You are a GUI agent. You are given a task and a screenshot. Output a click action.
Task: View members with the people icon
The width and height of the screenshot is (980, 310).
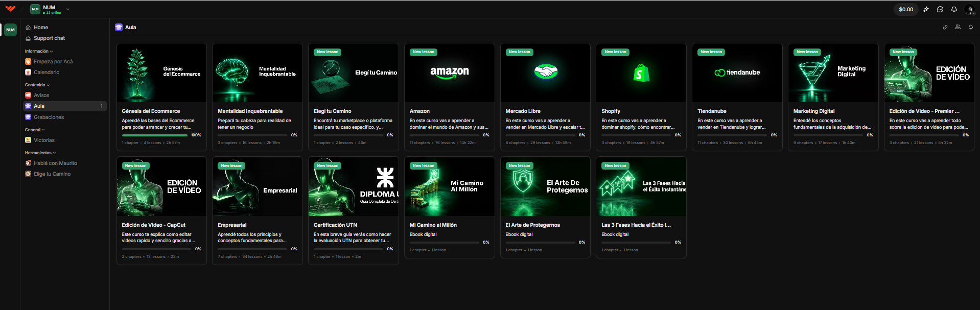(x=958, y=27)
